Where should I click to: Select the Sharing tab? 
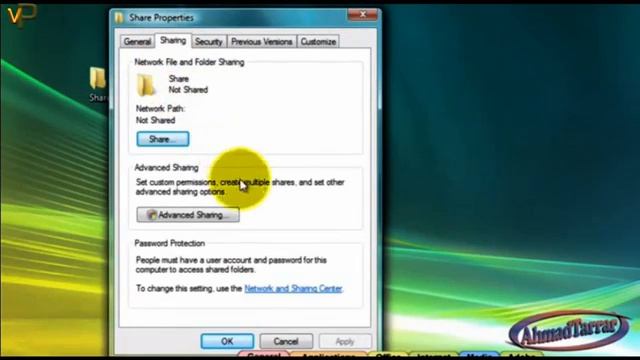173,40
